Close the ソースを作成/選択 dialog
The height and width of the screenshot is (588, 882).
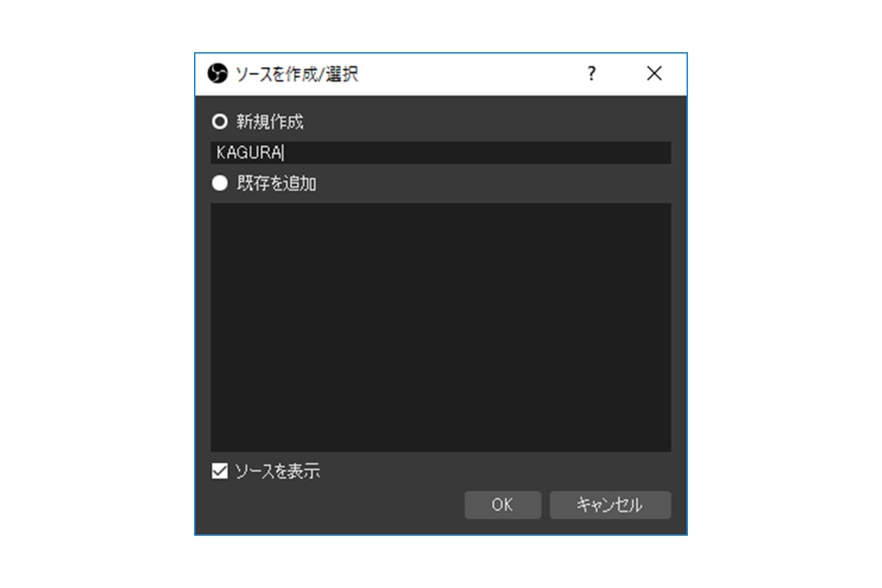(x=654, y=73)
